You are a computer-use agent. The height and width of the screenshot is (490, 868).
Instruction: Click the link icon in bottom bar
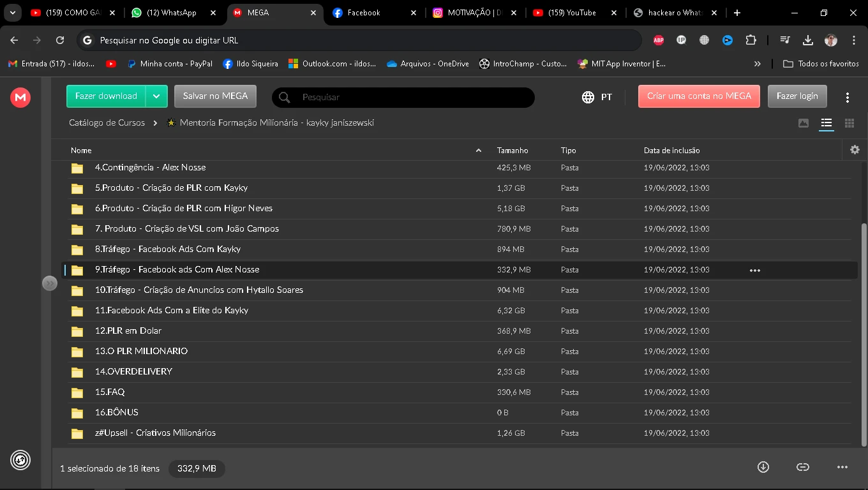(x=803, y=467)
